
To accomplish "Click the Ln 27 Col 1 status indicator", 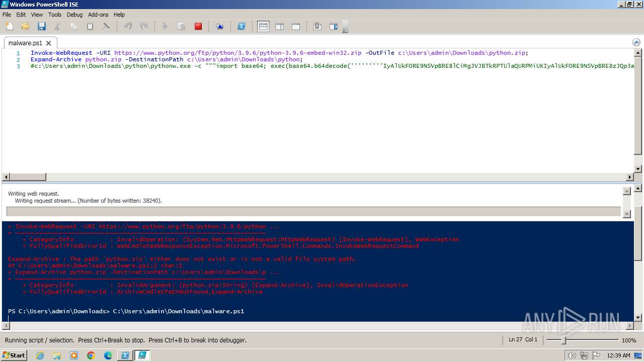I will tap(523, 340).
